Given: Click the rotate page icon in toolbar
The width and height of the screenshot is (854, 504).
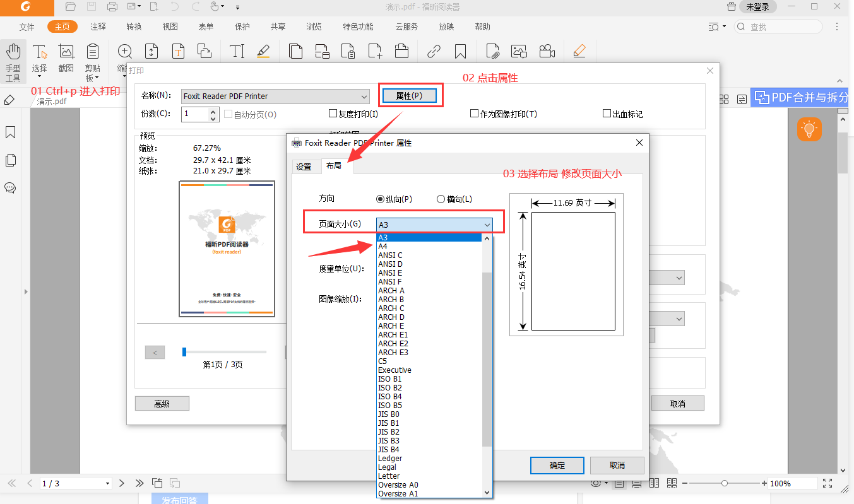Looking at the screenshot, I should (205, 51).
